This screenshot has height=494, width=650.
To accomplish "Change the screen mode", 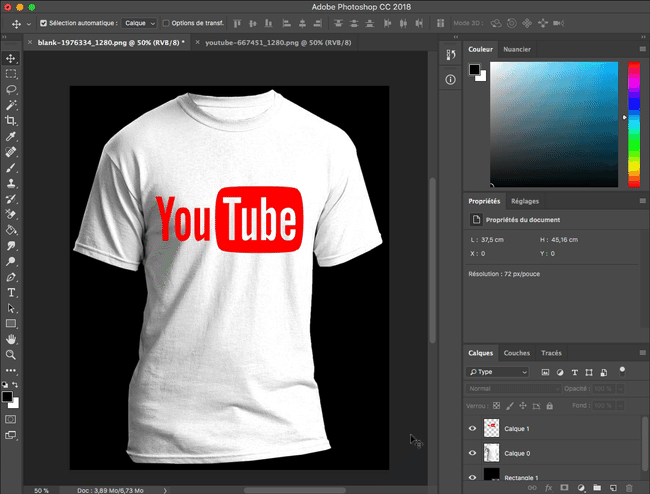I will point(11,435).
